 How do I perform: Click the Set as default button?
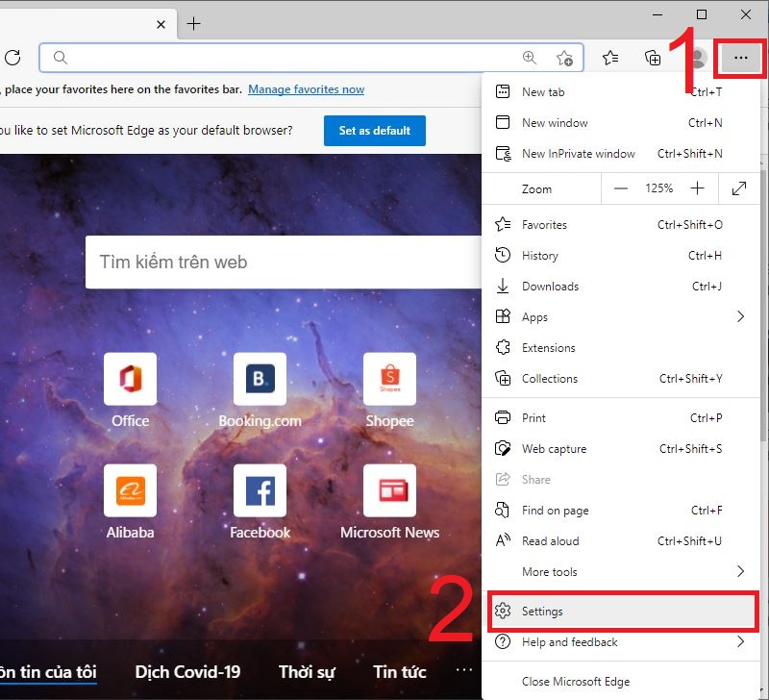374,131
